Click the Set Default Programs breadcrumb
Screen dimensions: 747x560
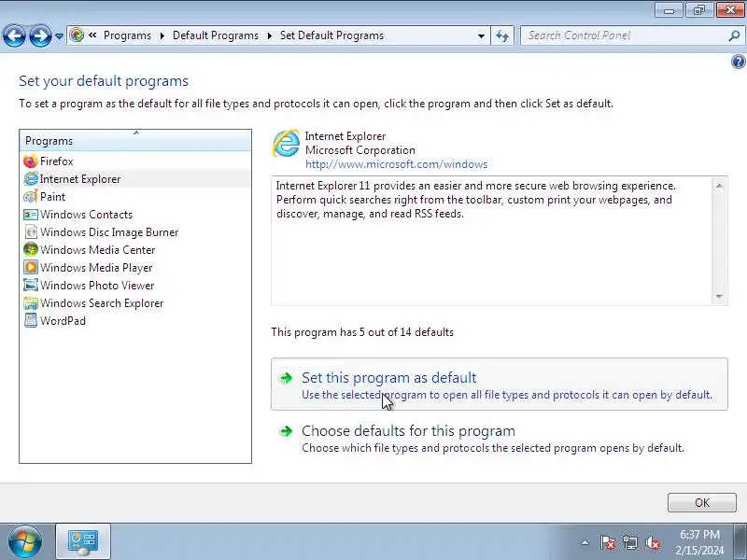(331, 35)
